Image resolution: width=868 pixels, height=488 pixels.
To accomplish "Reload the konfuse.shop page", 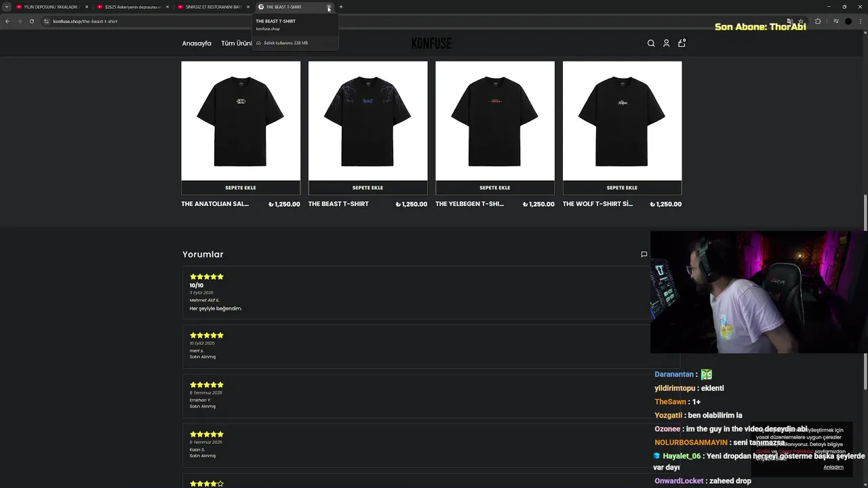I will pyautogui.click(x=31, y=21).
